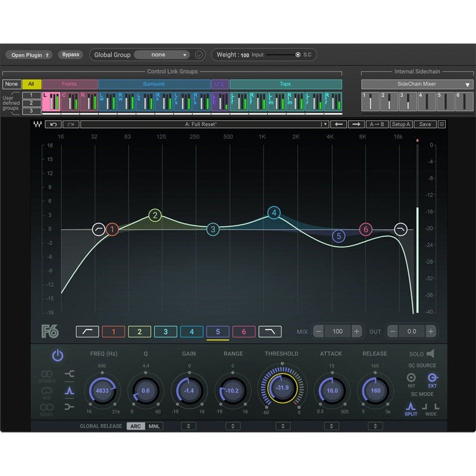Toggle the C channel strip
The image size is (476, 476).
click(x=70, y=101)
